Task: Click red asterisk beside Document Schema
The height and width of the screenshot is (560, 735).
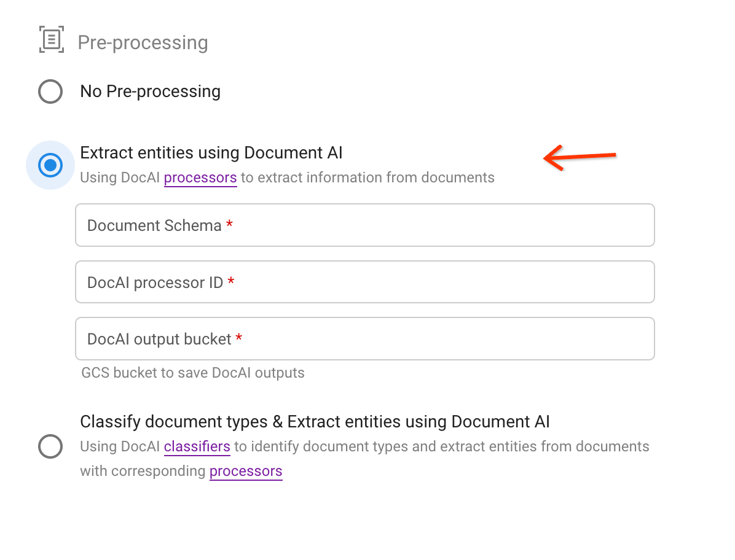Action: [x=230, y=225]
